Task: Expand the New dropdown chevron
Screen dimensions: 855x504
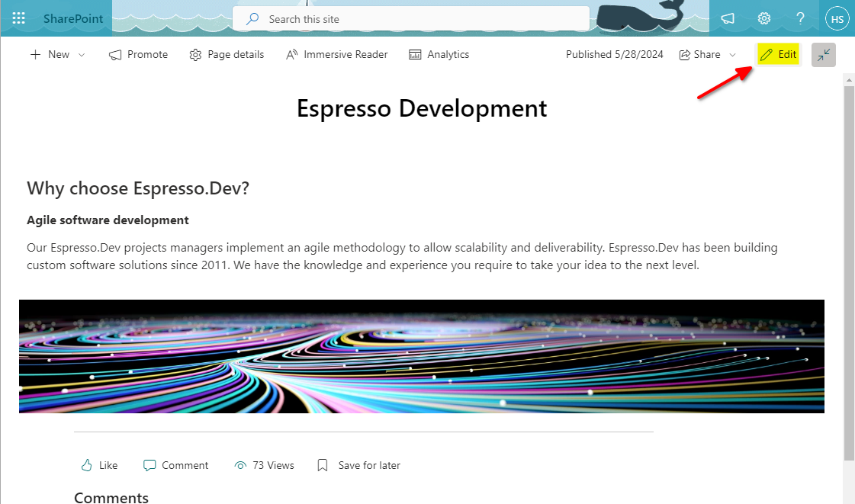Action: pos(82,55)
